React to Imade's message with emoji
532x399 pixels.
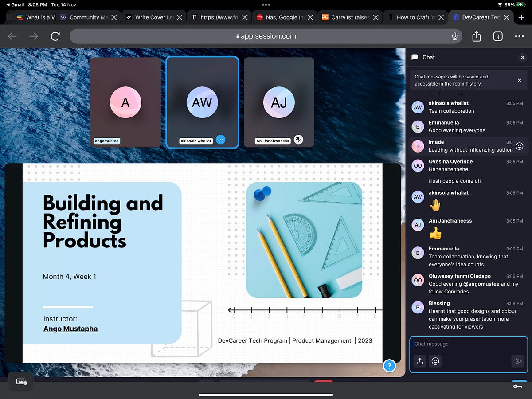click(520, 146)
